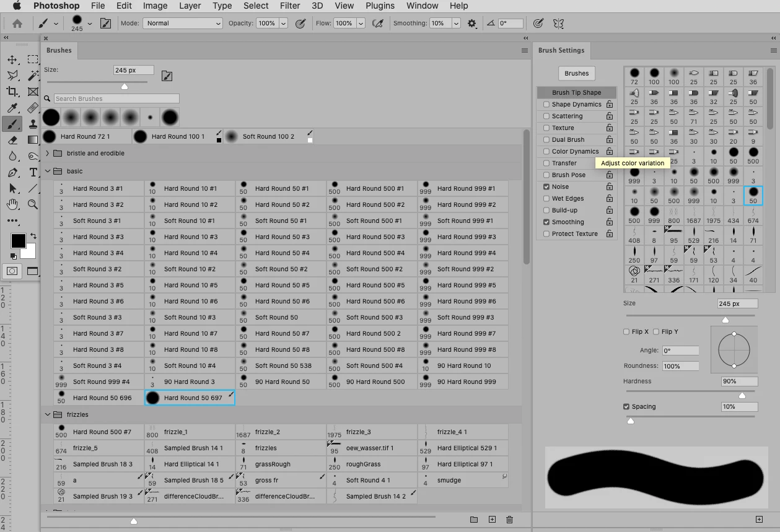Toggle symmetry paint butterfly icon
The height and width of the screenshot is (532, 780).
click(x=558, y=23)
